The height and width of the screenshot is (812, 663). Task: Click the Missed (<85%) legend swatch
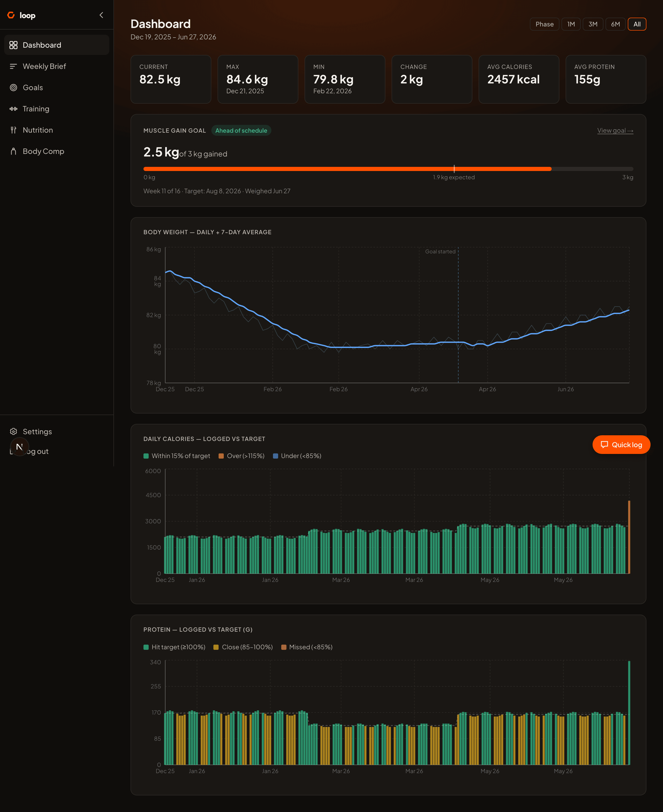[284, 647]
